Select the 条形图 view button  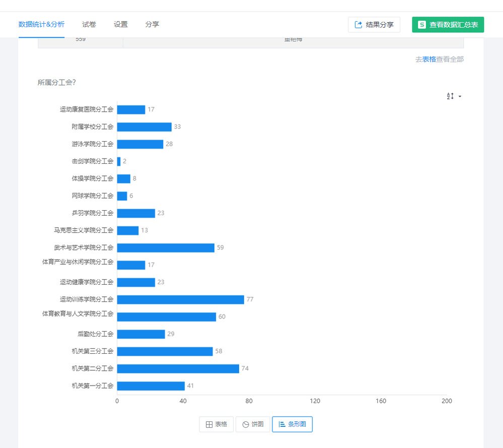[x=292, y=424]
